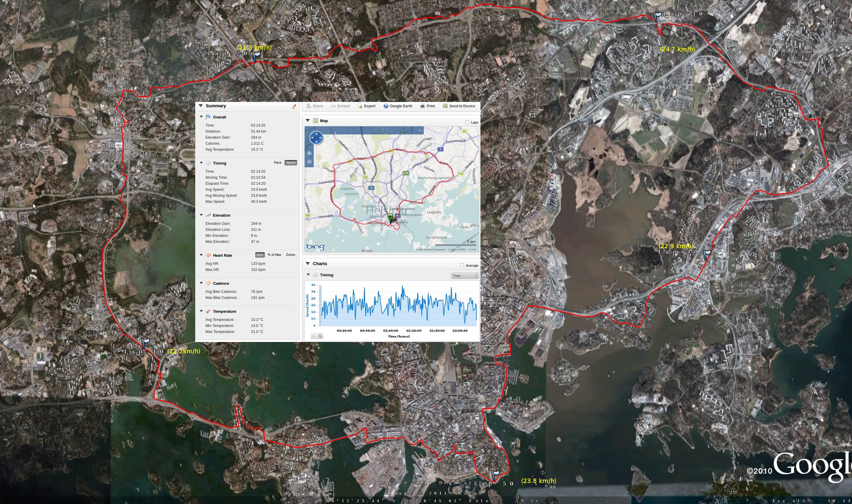Image resolution: width=852 pixels, height=504 pixels.
Task: Click the Overall flag icon
Action: click(208, 117)
